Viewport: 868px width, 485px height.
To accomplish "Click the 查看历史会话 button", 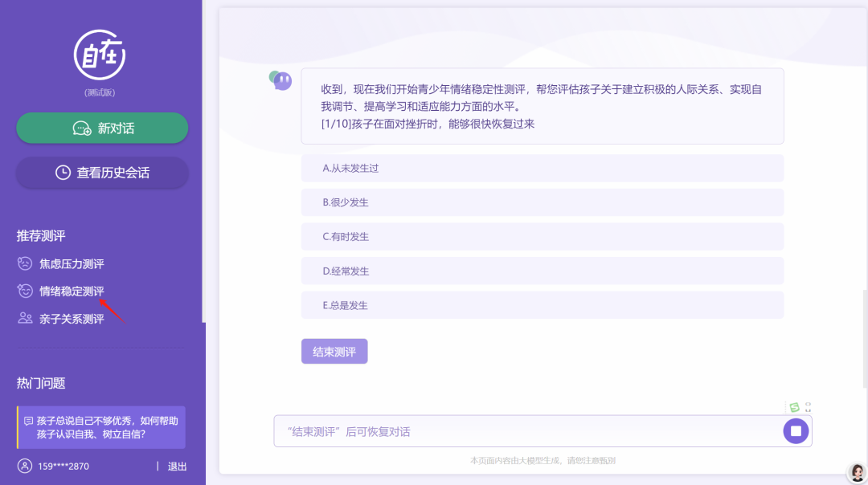I will (102, 173).
